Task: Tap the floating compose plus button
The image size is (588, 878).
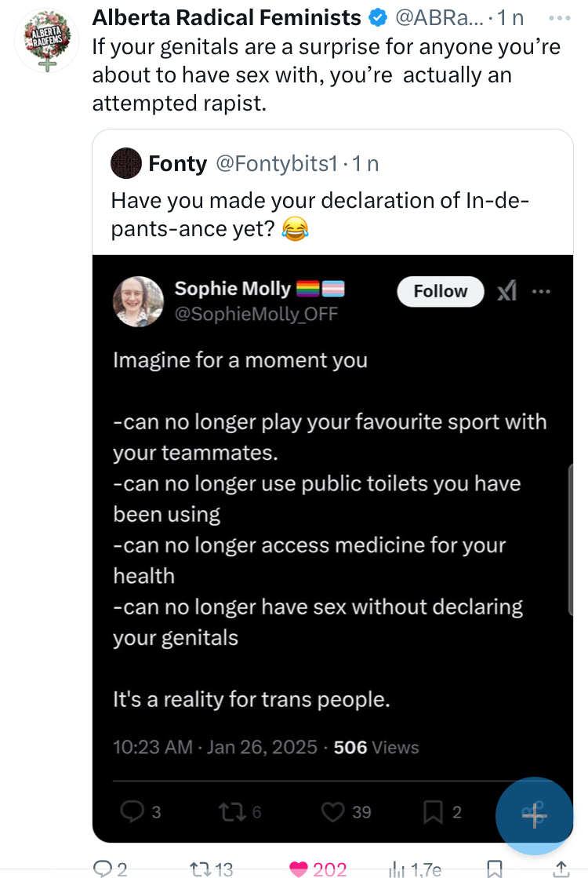Action: pyautogui.click(x=534, y=815)
